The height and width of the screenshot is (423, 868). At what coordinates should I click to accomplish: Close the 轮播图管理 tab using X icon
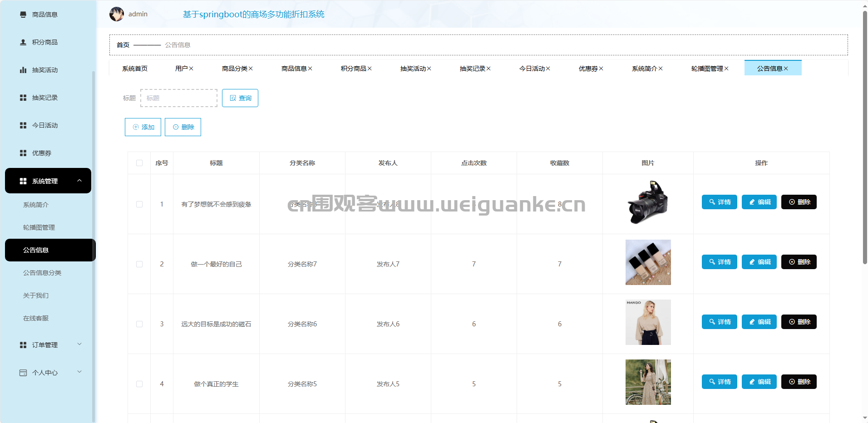pos(726,69)
